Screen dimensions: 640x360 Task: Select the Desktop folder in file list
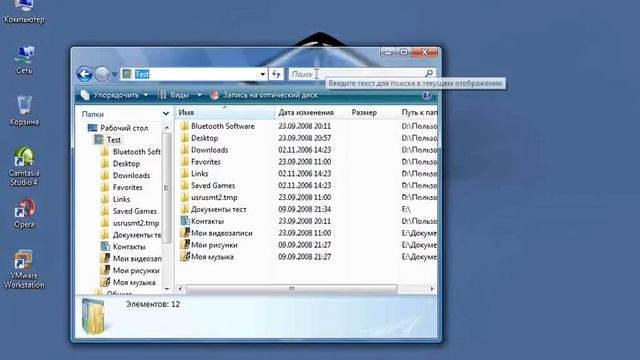pos(199,138)
